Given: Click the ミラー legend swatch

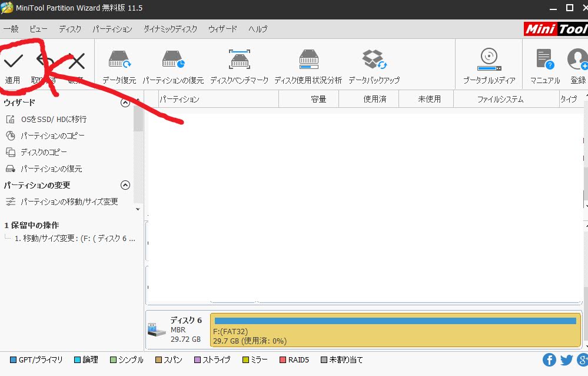Looking at the screenshot, I should [x=245, y=360].
